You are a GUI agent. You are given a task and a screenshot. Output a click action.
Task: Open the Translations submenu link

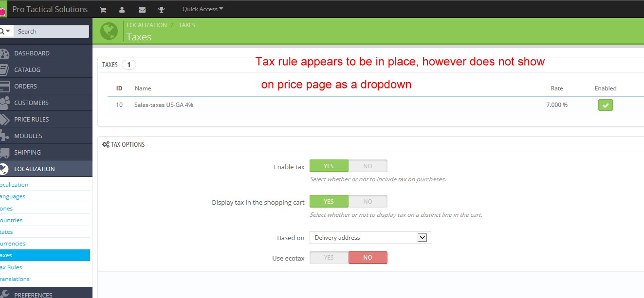pos(15,279)
